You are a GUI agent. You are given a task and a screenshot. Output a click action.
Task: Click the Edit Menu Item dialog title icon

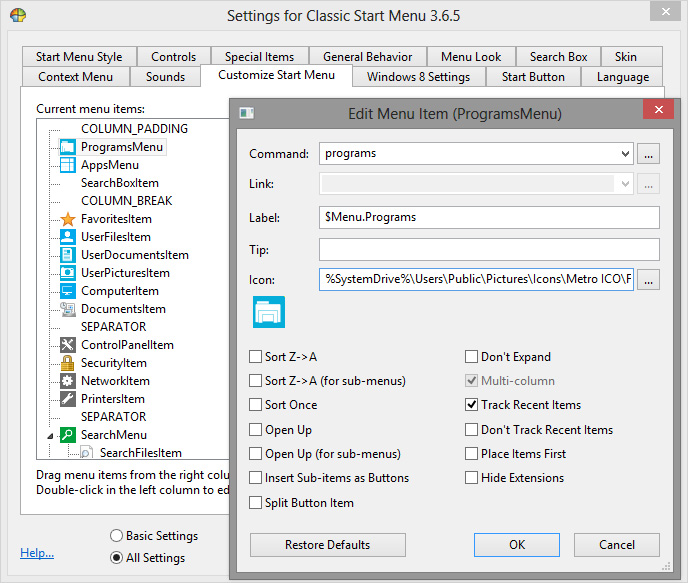click(x=247, y=113)
